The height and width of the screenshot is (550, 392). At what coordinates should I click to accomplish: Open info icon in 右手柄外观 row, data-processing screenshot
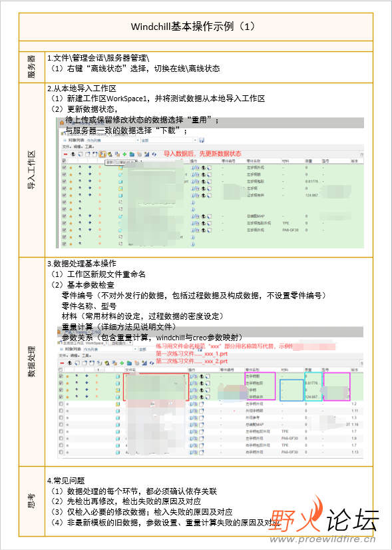tap(191, 451)
